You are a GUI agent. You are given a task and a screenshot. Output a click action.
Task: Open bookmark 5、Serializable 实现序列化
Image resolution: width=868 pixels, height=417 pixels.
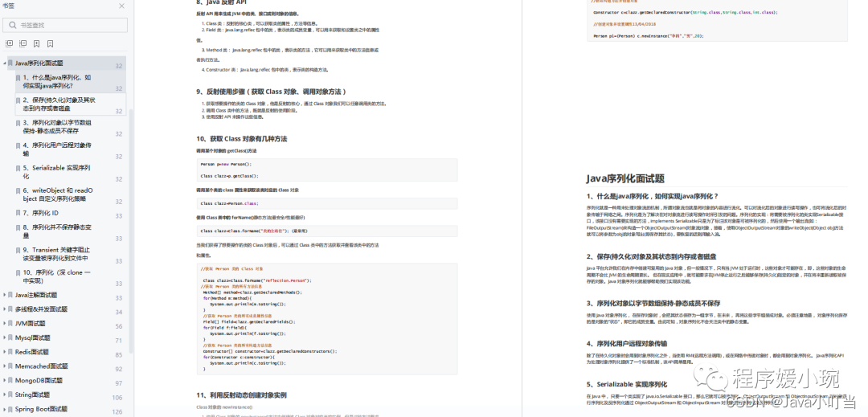[x=56, y=172]
